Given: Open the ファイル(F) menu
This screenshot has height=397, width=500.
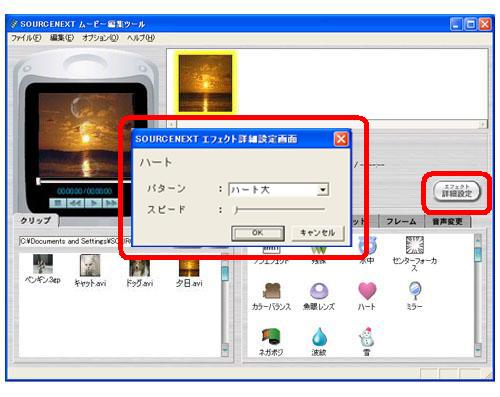Looking at the screenshot, I should (x=26, y=38).
